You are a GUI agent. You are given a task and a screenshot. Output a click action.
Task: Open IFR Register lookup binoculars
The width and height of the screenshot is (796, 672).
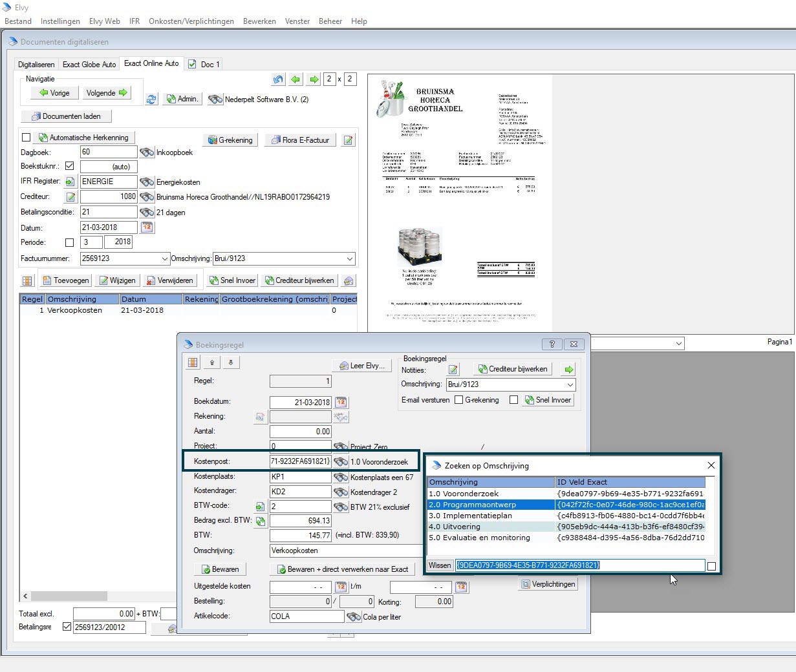tap(147, 182)
